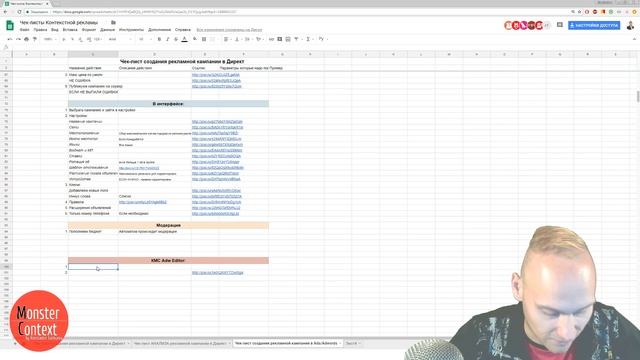This screenshot has height=360, width=640.
Task: Open the Вставка menu
Action: pyautogui.click(x=70, y=30)
